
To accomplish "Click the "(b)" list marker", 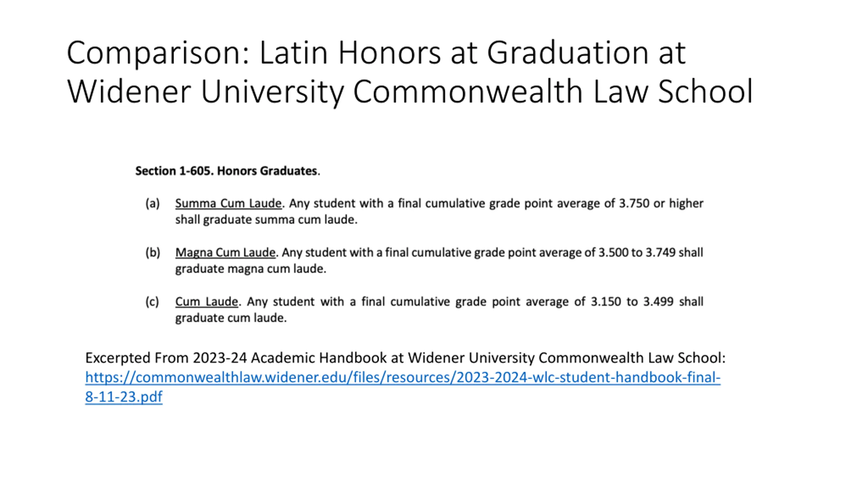I will (x=153, y=252).
